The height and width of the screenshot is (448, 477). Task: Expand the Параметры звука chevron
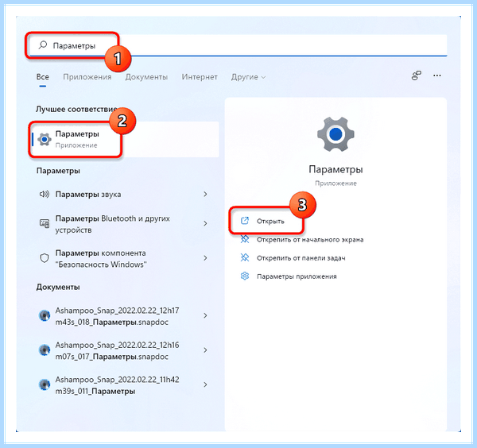coord(205,194)
